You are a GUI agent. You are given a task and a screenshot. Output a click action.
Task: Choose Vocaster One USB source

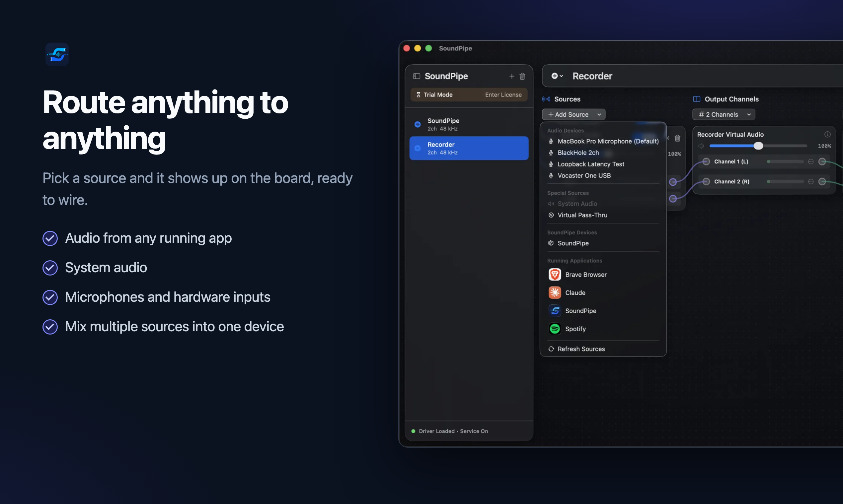pyautogui.click(x=603, y=176)
